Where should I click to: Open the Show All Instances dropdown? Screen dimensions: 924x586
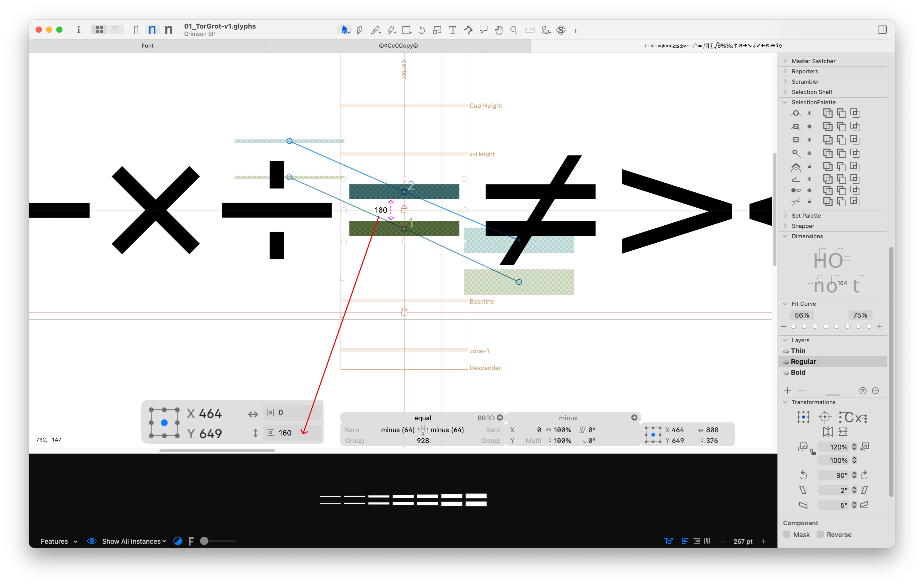coord(134,541)
